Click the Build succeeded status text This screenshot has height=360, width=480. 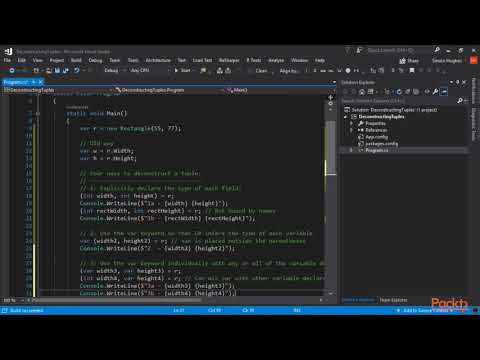click(x=27, y=310)
